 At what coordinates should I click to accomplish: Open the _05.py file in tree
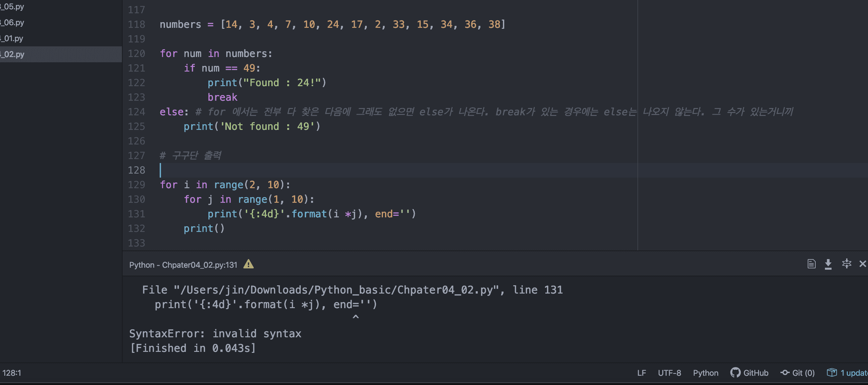pos(14,7)
